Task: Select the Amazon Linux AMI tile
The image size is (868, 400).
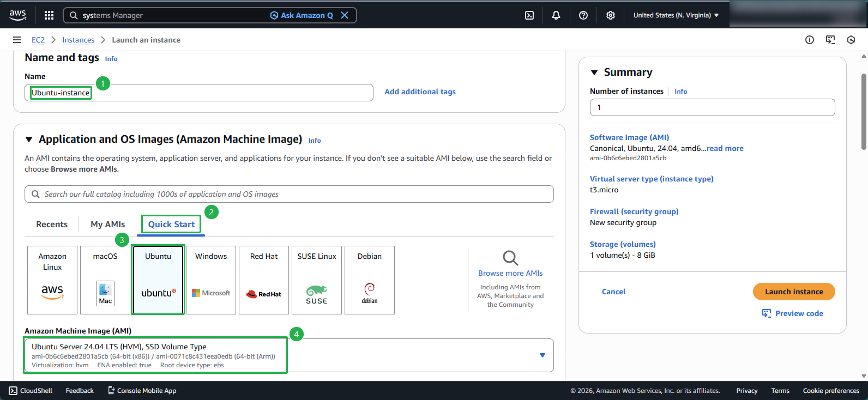Action: click(x=52, y=280)
